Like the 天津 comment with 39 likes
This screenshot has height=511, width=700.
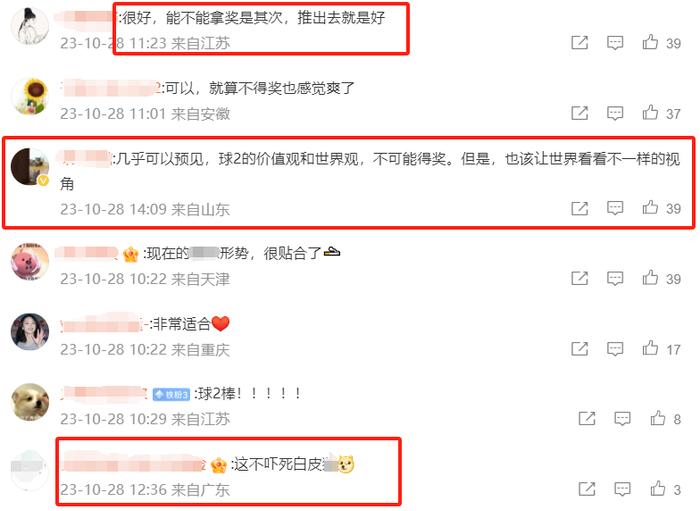[x=650, y=278]
